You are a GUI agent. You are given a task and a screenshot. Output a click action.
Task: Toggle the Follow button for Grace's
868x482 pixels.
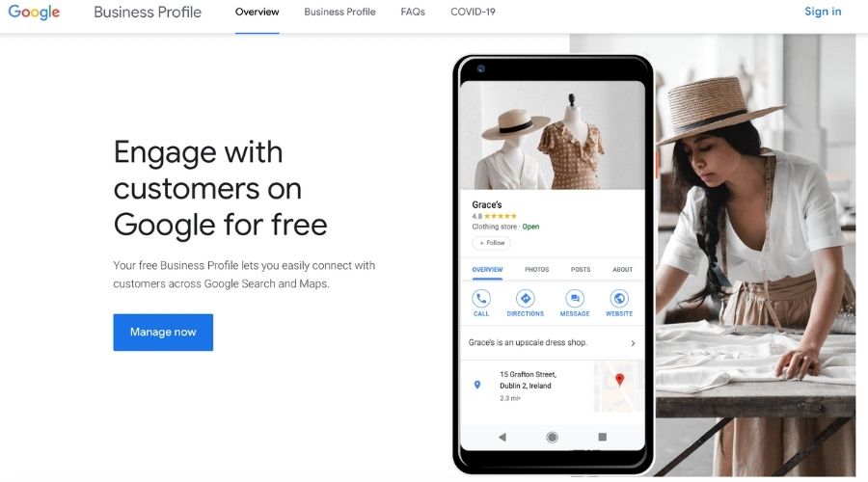coord(492,243)
